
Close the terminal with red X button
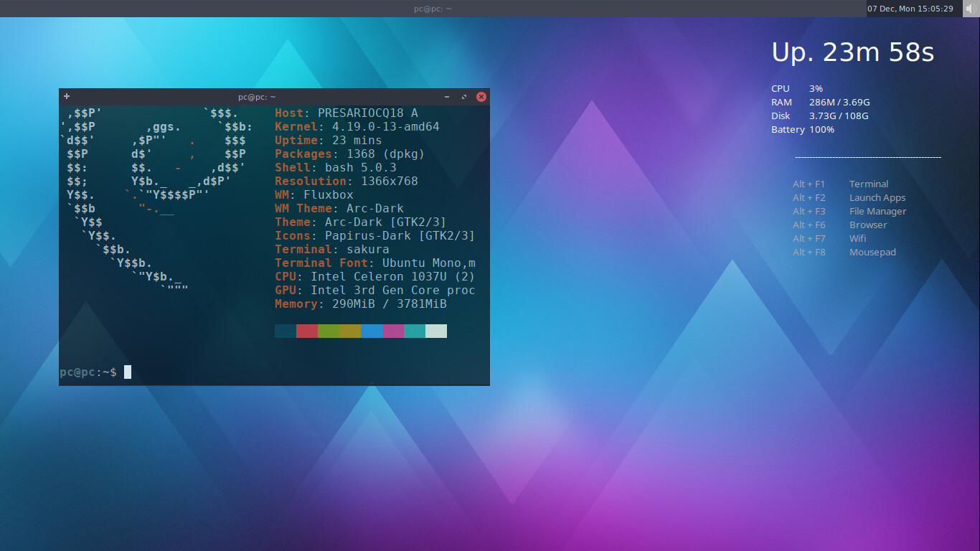(481, 97)
